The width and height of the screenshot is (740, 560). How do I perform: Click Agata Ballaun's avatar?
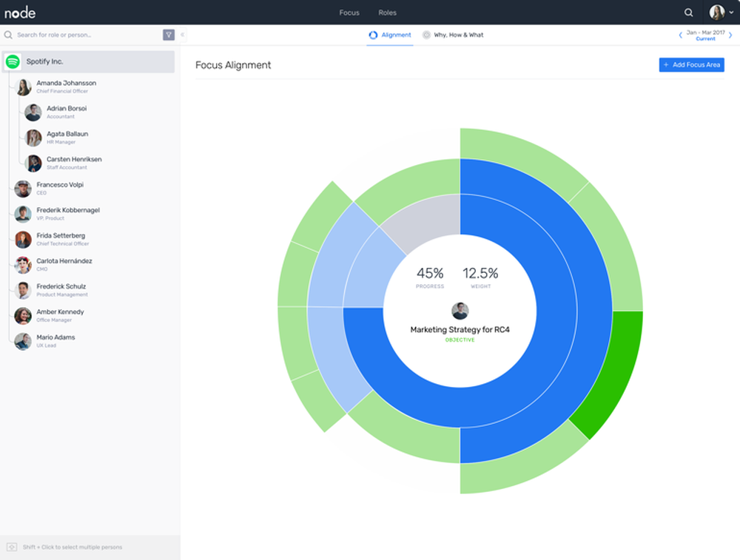coord(33,138)
